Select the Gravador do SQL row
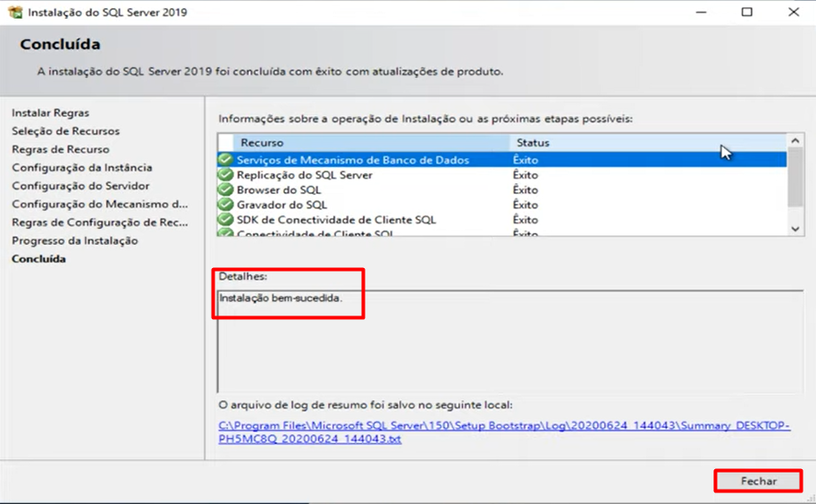The image size is (816, 504). (x=501, y=205)
